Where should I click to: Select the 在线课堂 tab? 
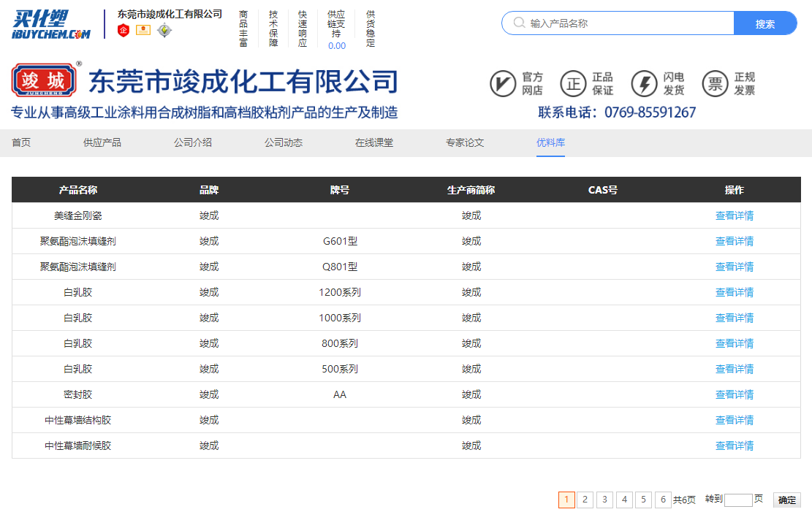tap(374, 142)
